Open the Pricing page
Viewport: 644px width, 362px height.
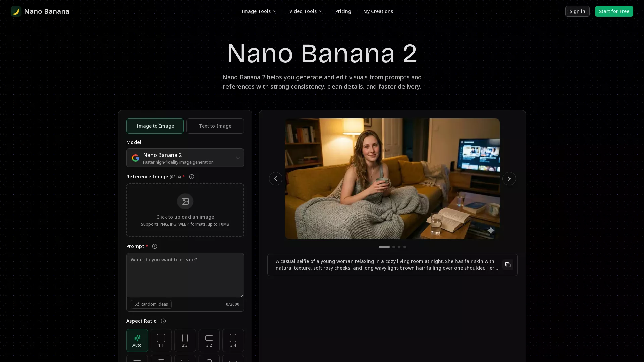[343, 11]
